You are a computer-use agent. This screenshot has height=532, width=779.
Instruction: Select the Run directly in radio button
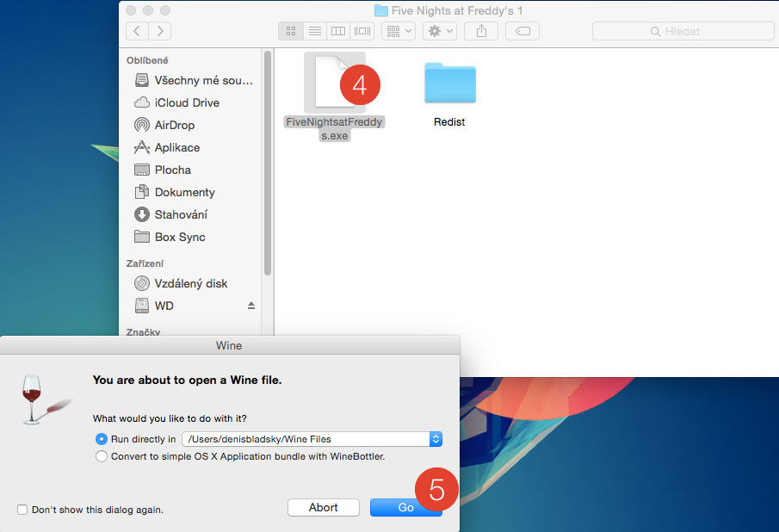[x=102, y=439]
